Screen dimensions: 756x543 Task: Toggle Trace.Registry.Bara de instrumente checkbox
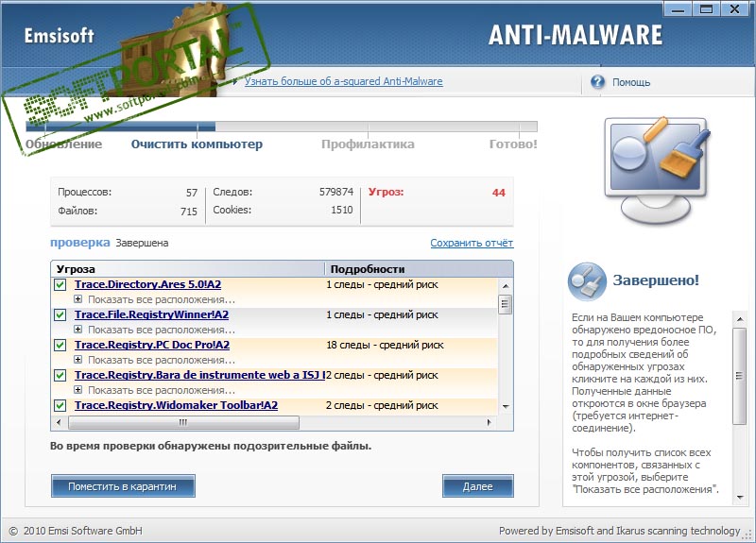60,375
